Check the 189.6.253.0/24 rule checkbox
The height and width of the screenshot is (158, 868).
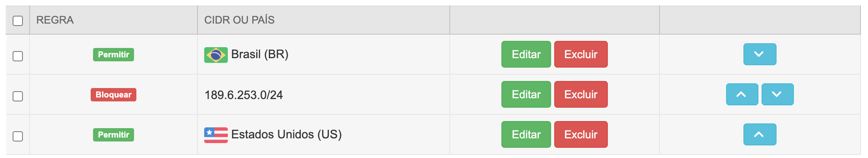click(18, 96)
